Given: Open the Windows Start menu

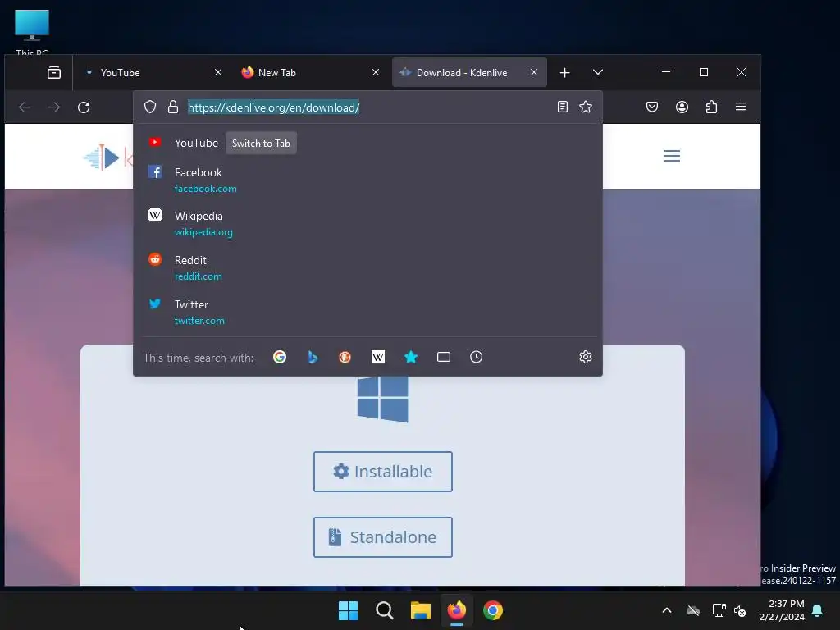Looking at the screenshot, I should click(348, 610).
